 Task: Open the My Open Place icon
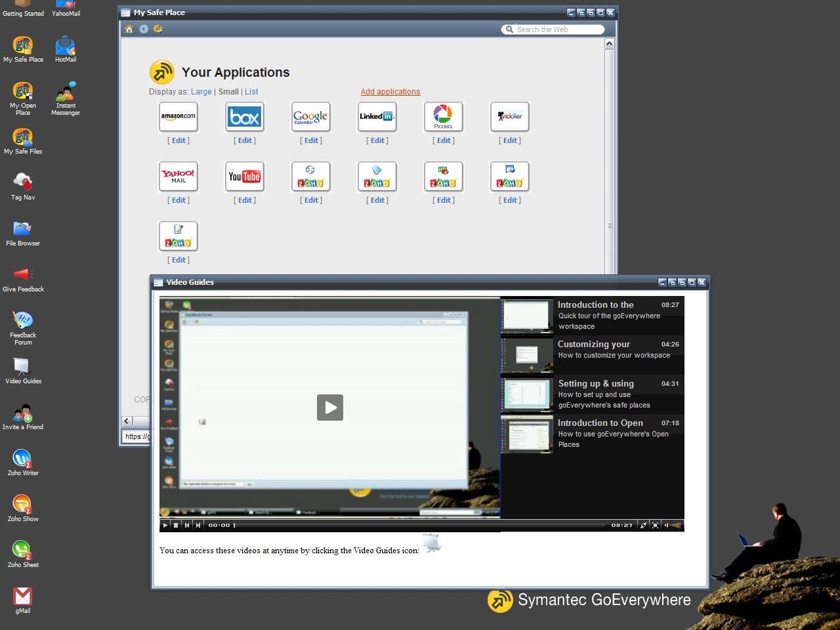(23, 98)
